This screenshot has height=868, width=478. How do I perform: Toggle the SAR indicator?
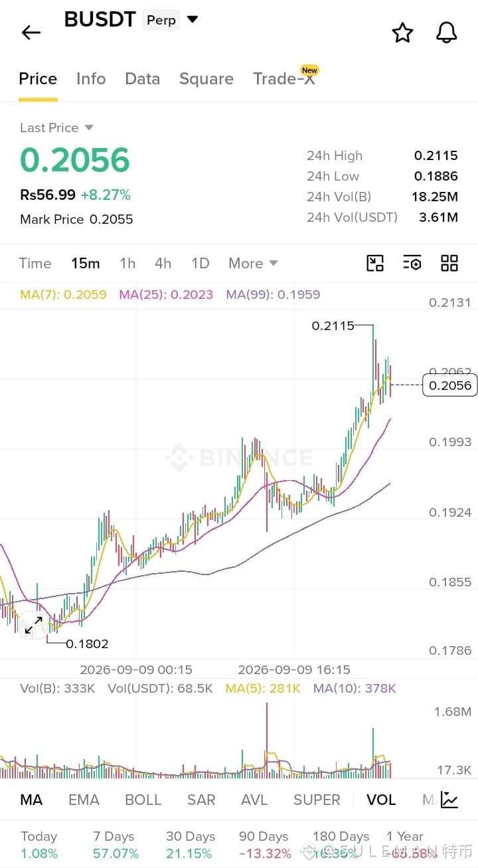pos(201,800)
